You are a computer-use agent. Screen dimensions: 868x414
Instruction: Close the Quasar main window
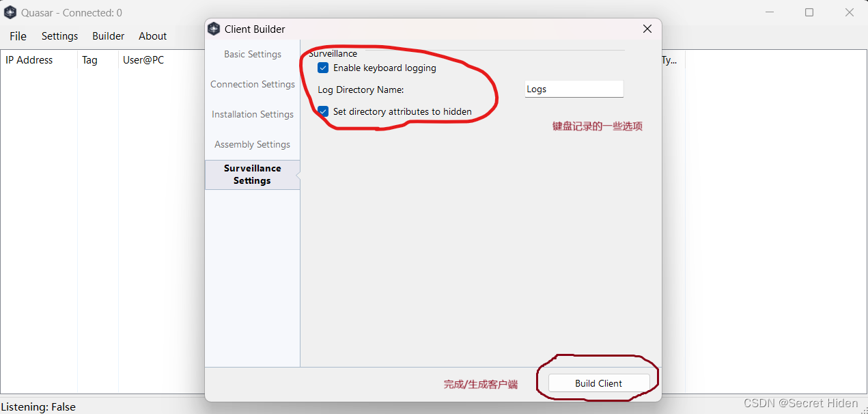850,12
